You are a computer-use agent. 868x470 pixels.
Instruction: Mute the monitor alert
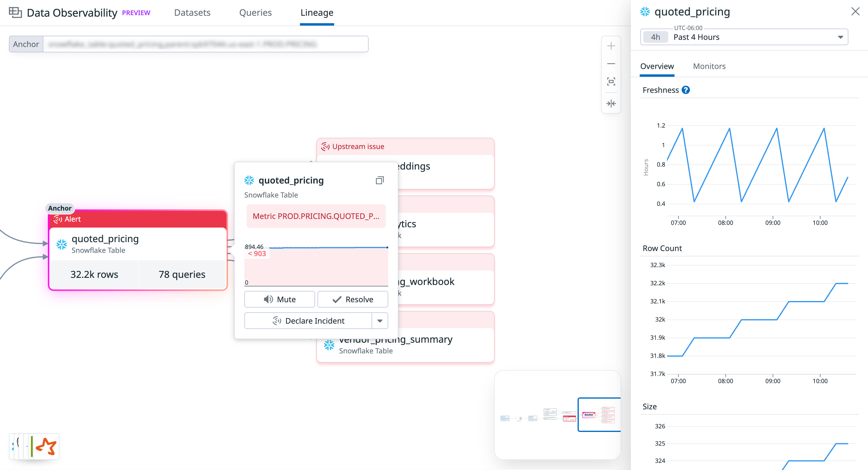point(279,299)
